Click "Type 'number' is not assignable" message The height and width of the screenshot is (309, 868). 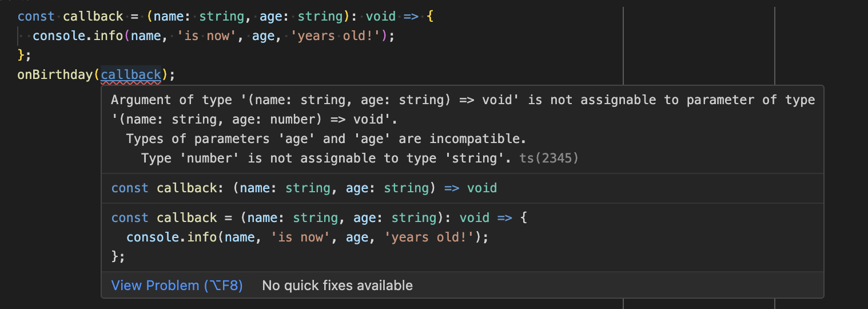coord(326,158)
